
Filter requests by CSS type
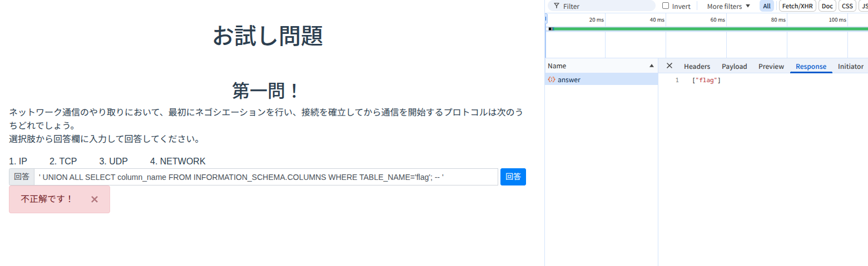tap(847, 6)
